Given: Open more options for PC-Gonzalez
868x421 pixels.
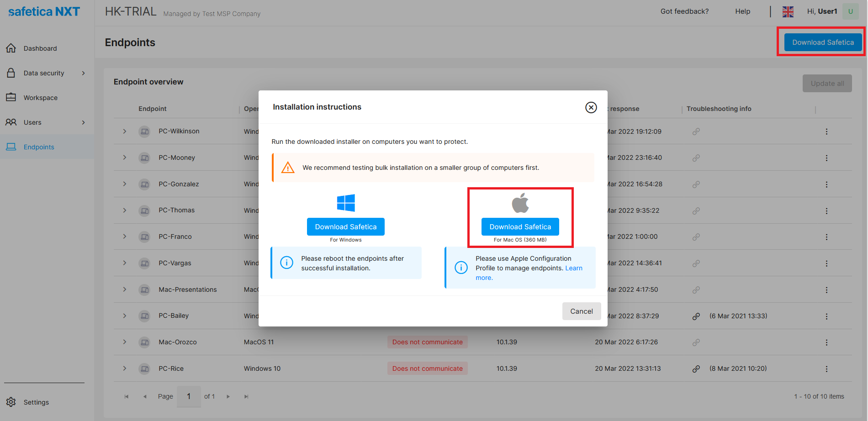Looking at the screenshot, I should (826, 184).
